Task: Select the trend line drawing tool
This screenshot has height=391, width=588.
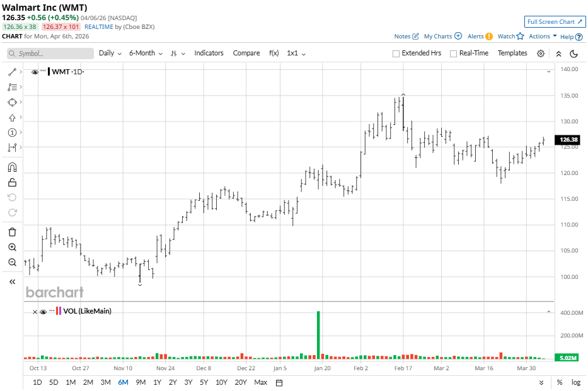Action: click(x=12, y=72)
